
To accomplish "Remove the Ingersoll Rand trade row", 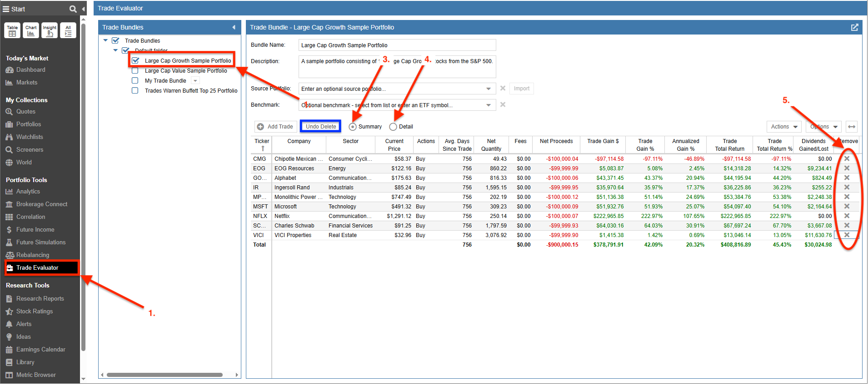I will [x=847, y=187].
